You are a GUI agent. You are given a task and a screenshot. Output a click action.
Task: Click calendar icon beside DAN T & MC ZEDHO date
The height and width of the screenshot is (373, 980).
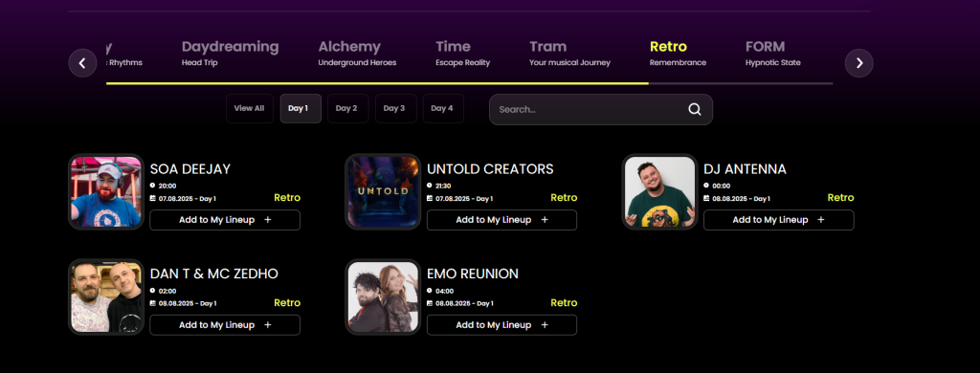152,303
